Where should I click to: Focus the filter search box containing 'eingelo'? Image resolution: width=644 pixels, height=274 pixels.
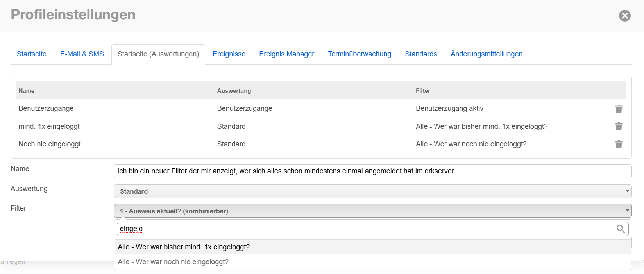[x=363, y=229]
